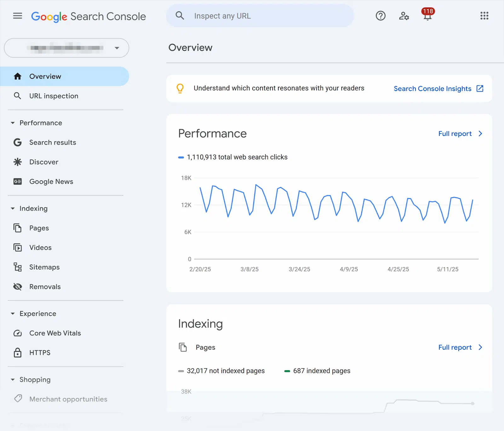
Task: Click the Indexing card heading
Action: click(200, 324)
